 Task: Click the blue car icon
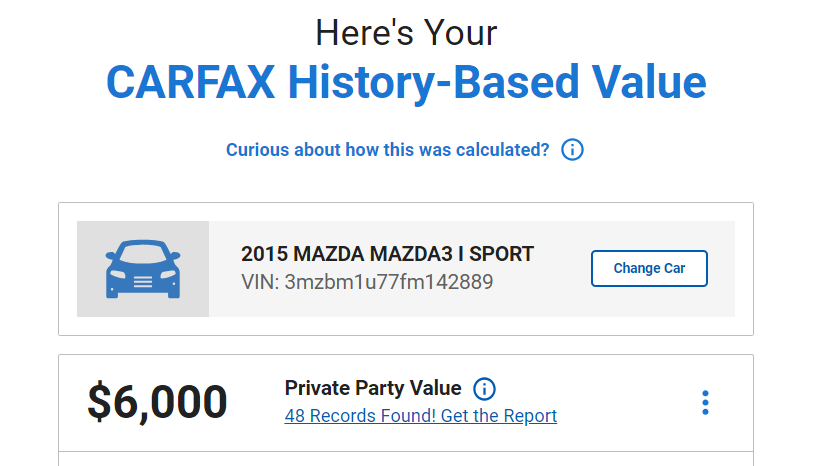pyautogui.click(x=143, y=269)
